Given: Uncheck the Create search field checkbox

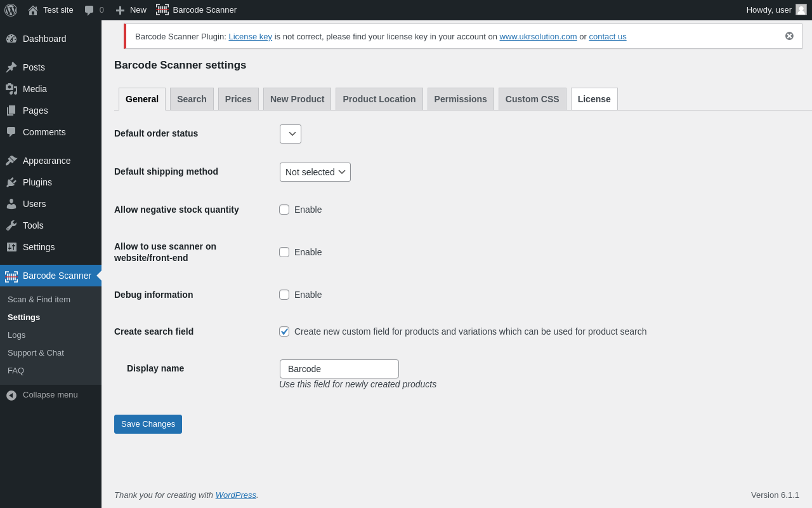Looking at the screenshot, I should tap(284, 331).
